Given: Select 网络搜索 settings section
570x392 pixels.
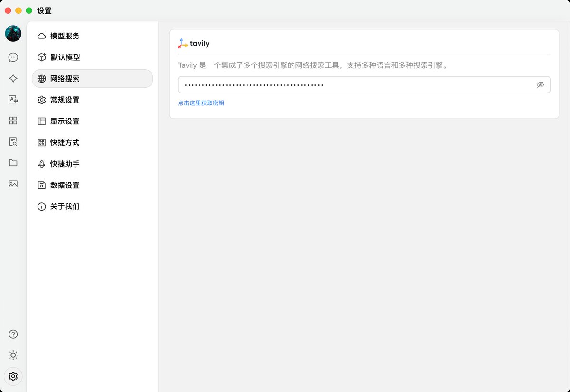Looking at the screenshot, I should (x=92, y=79).
